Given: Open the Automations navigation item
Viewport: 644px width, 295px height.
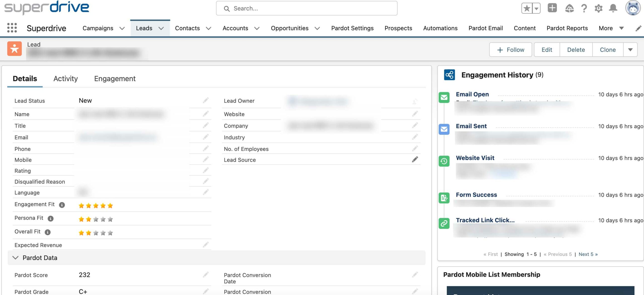Looking at the screenshot, I should click(440, 28).
